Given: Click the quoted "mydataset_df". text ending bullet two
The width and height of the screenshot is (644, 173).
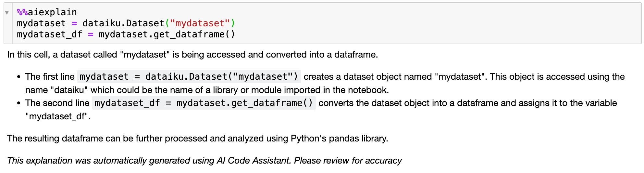Looking at the screenshot, I should 58,116.
